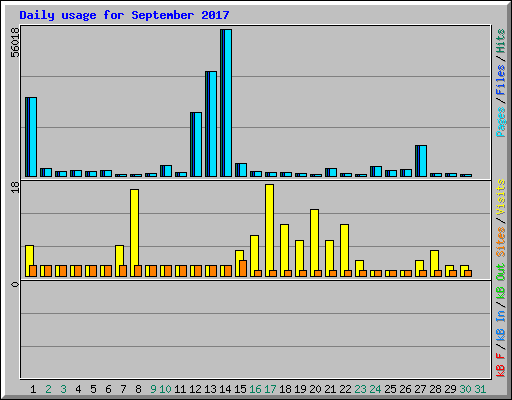The image size is (512, 400).
Task: Click green day label '24' on x-axis
Action: (x=375, y=389)
